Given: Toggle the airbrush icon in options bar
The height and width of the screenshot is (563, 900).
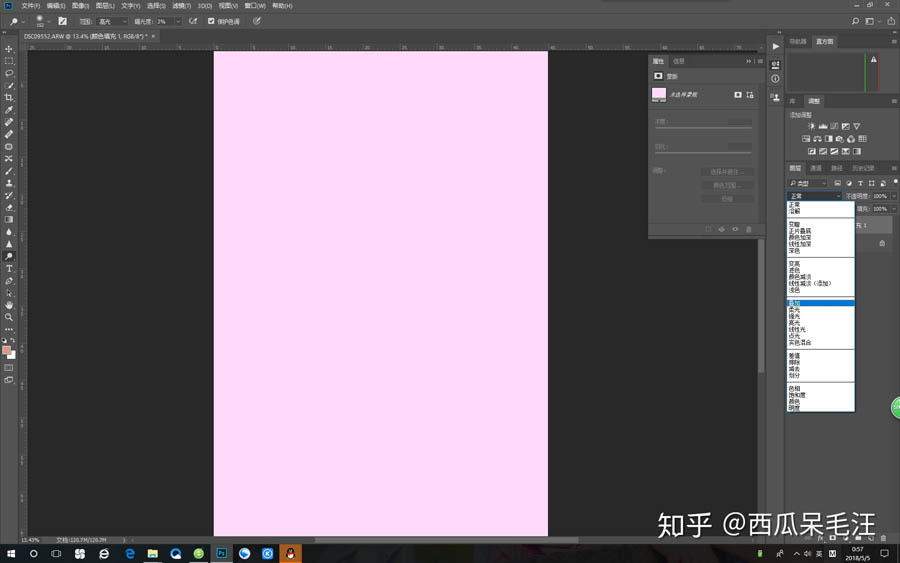Looking at the screenshot, I should (193, 21).
